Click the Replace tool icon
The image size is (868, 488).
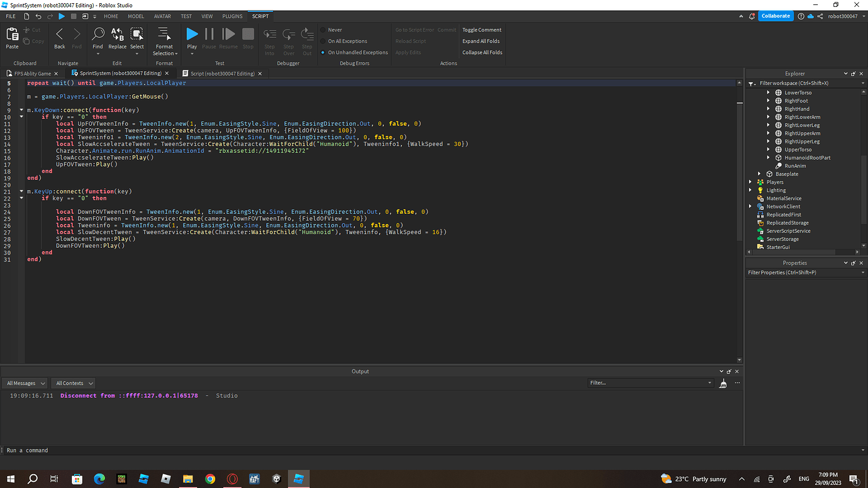(x=118, y=35)
